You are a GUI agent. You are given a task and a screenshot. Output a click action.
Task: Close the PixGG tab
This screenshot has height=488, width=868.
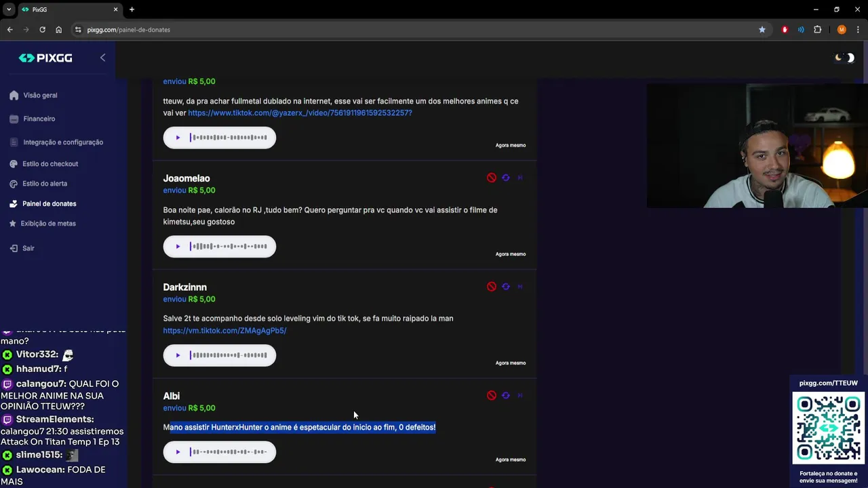115,9
